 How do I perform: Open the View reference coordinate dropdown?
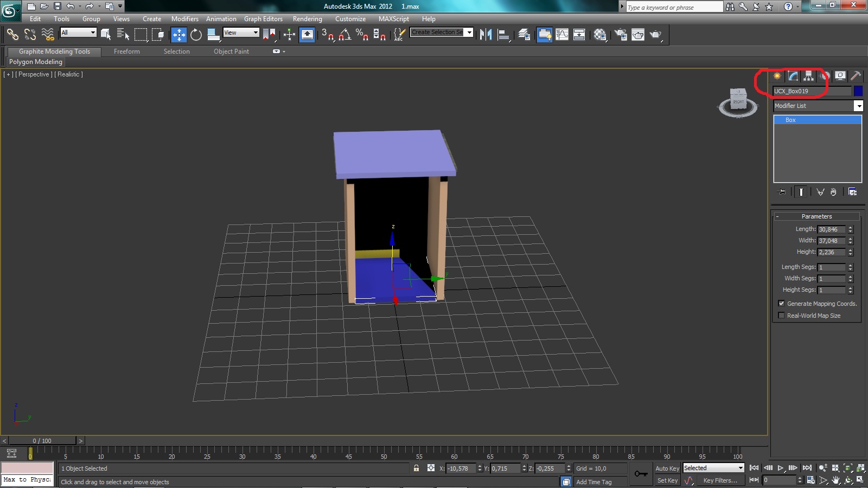click(241, 33)
